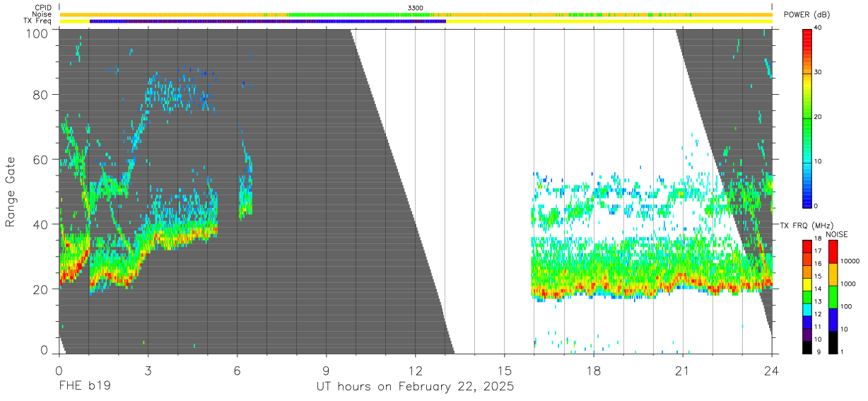The image size is (868, 401).
Task: Click the x-axis hour tick '15'
Action: click(x=505, y=369)
